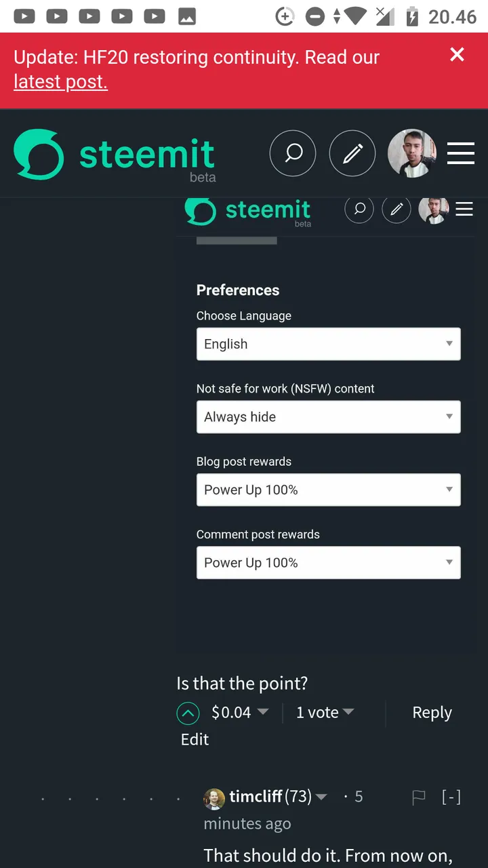
Task: Open the NSFW content dropdown showing Always hide
Action: click(x=329, y=417)
